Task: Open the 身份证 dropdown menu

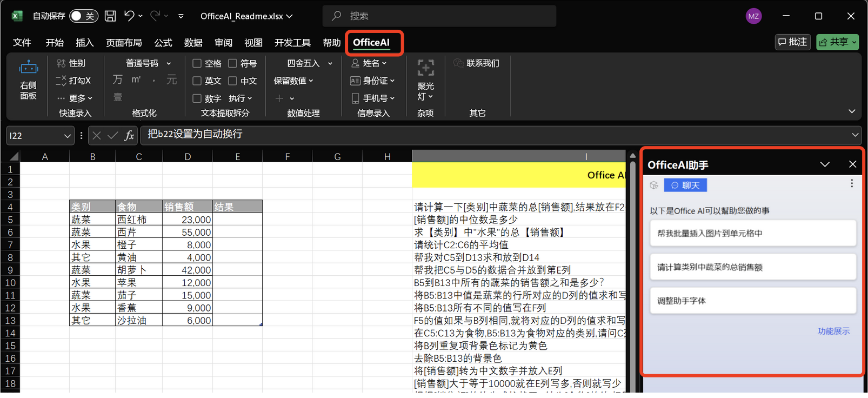Action: [x=392, y=81]
